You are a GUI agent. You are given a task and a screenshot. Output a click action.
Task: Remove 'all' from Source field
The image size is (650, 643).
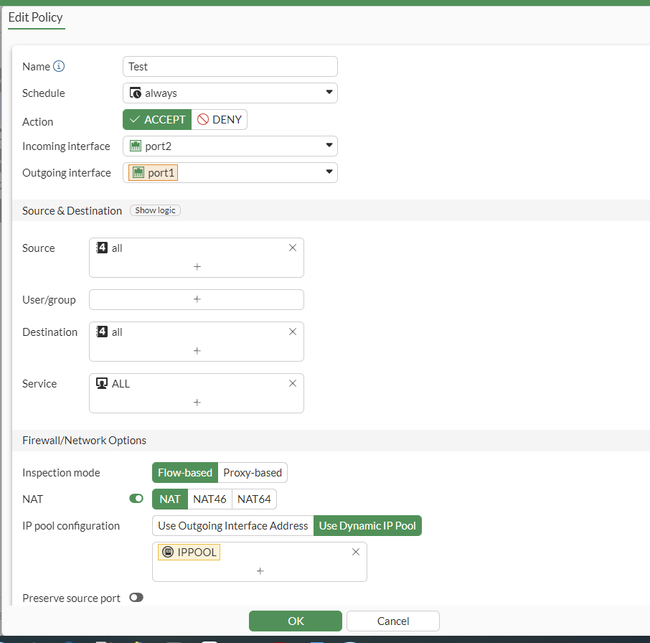coord(292,248)
